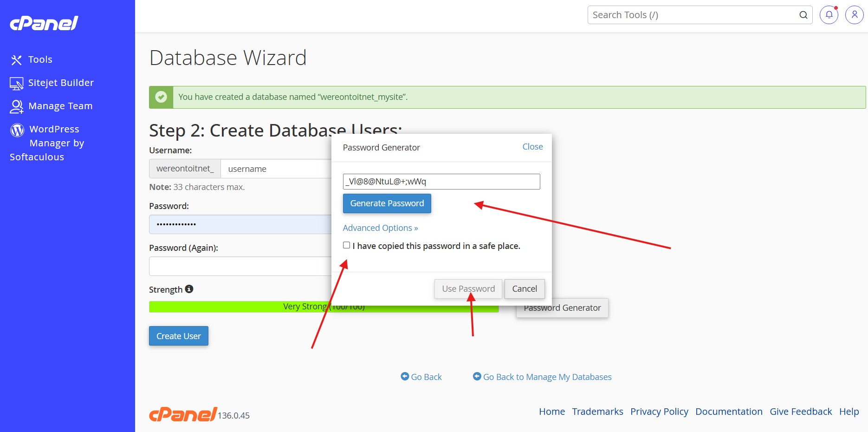Screen dimensions: 868x432
Task: Click the Generate Password button
Action: point(387,203)
